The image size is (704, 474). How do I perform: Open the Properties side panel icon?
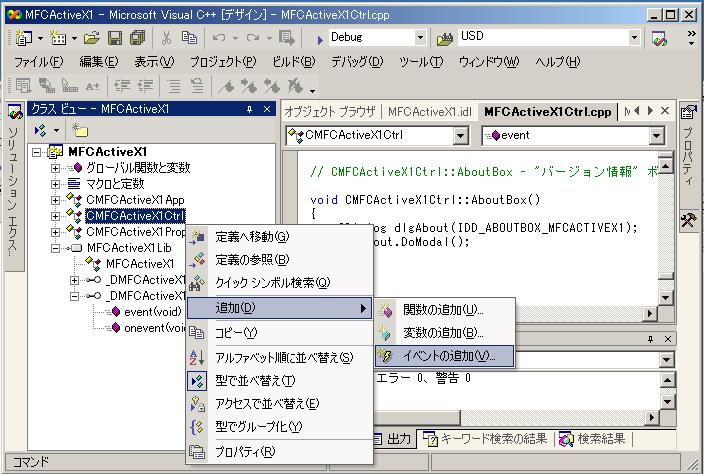coord(689,112)
